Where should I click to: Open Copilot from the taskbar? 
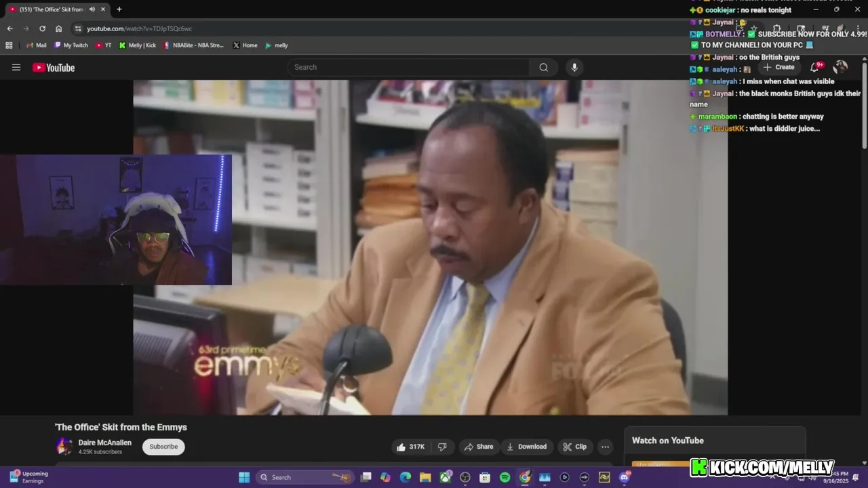click(x=385, y=477)
